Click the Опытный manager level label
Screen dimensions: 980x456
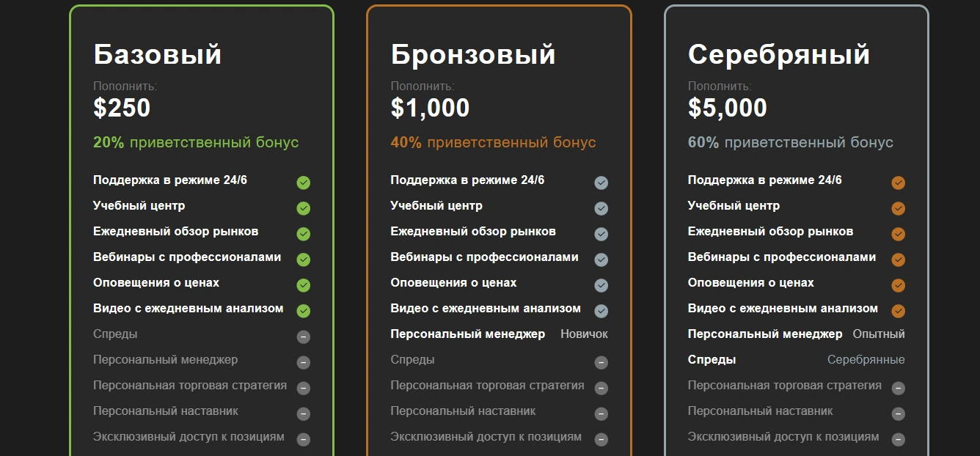(x=879, y=334)
